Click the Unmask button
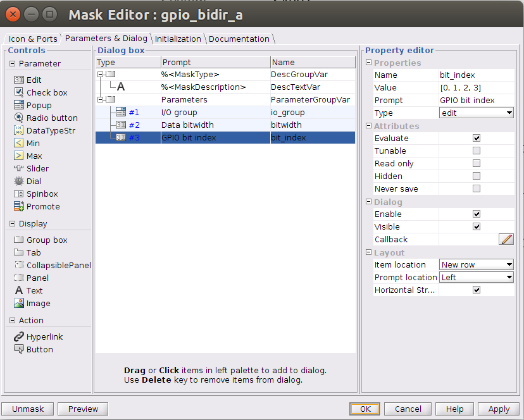The height and width of the screenshot is (420, 524). (x=28, y=409)
